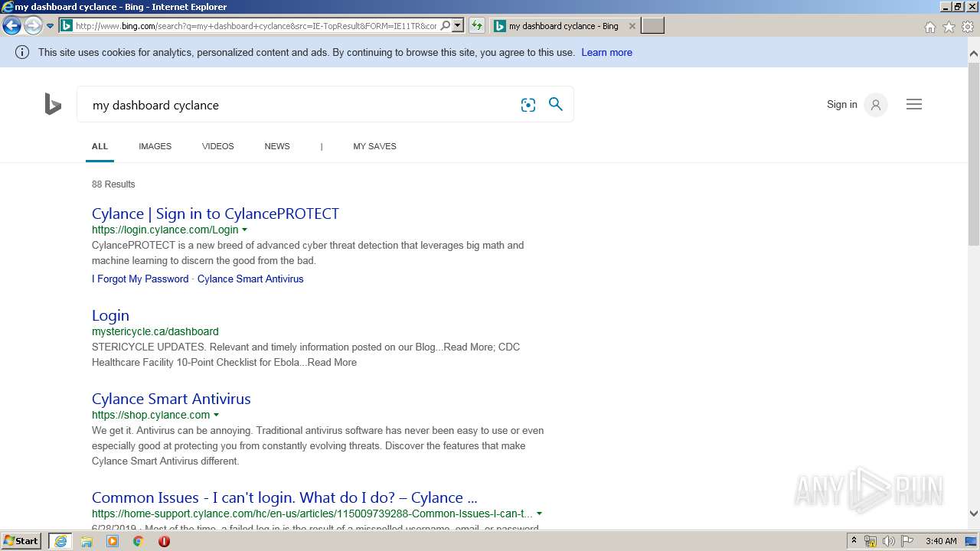Click the vertical scrollbar thumb
The image size is (980, 551).
coord(974,153)
